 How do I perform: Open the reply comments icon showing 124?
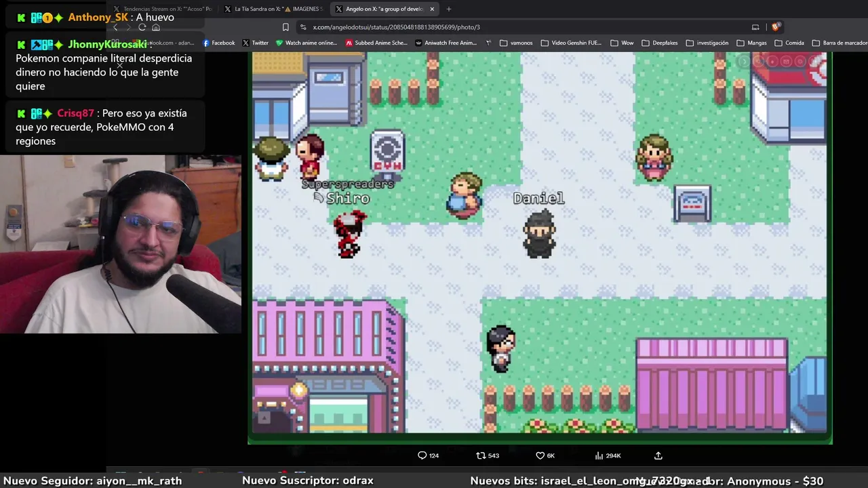click(x=428, y=455)
